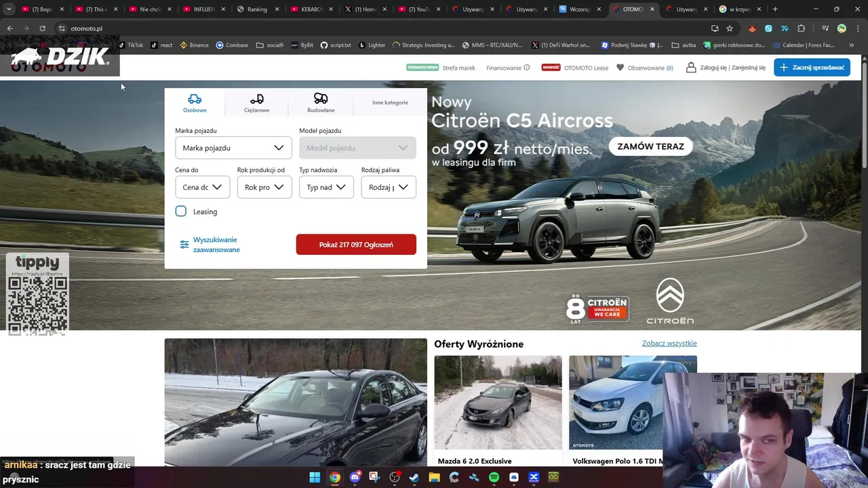Click Pokaż 217 097 Ogłoszeń button
Screen dimensions: 868x488
click(356, 245)
